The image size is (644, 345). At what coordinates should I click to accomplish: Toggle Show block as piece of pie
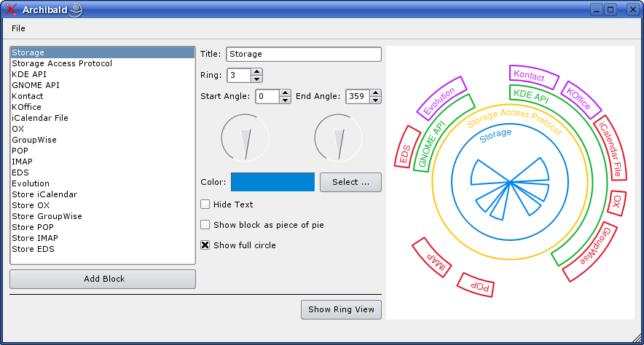click(205, 225)
